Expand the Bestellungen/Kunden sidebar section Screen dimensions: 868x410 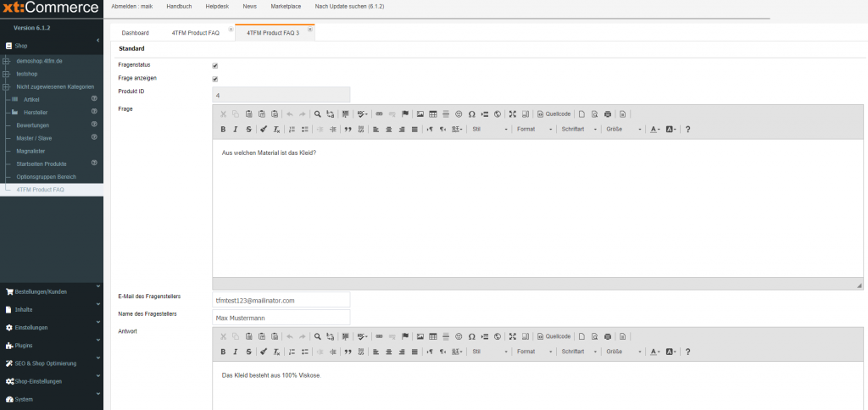(x=51, y=291)
